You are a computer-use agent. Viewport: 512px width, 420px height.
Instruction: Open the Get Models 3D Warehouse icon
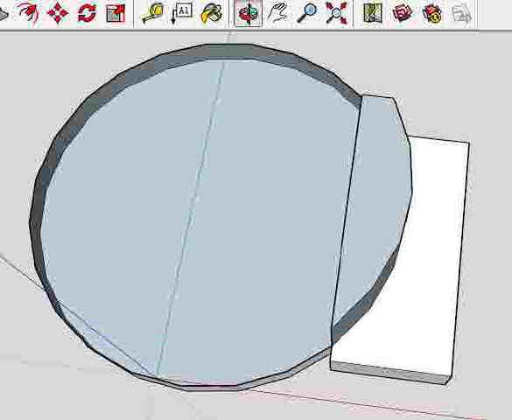click(x=403, y=13)
